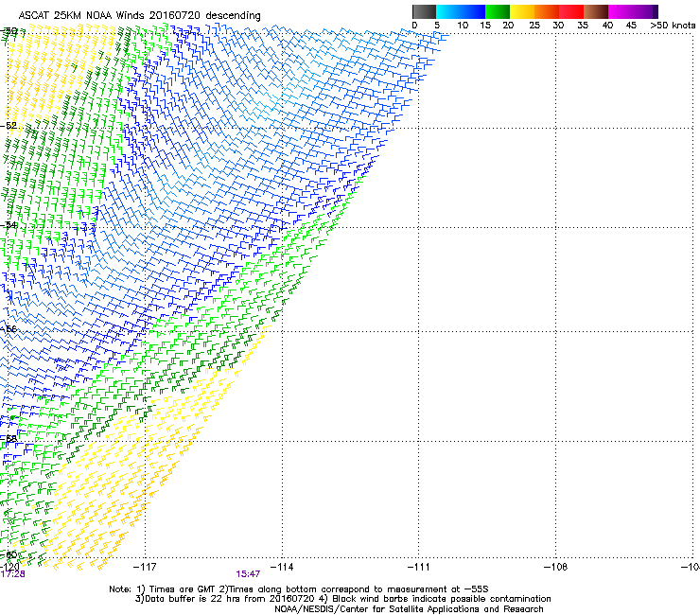Click the dark purple >50 knots swatch
This screenshot has height=615, width=700.
click(656, 11)
